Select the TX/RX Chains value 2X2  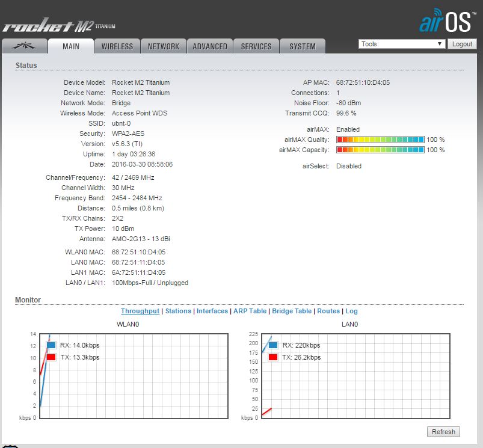(117, 218)
